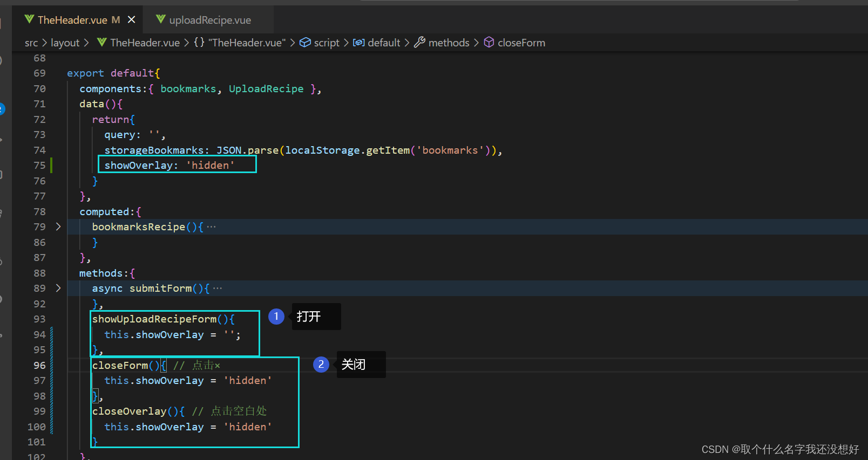The height and width of the screenshot is (460, 868).
Task: Click the methods:{ line
Action: [x=107, y=273]
